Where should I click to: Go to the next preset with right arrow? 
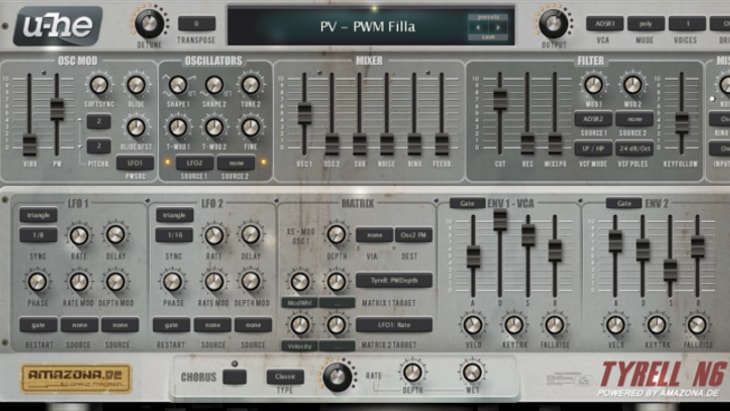498,27
